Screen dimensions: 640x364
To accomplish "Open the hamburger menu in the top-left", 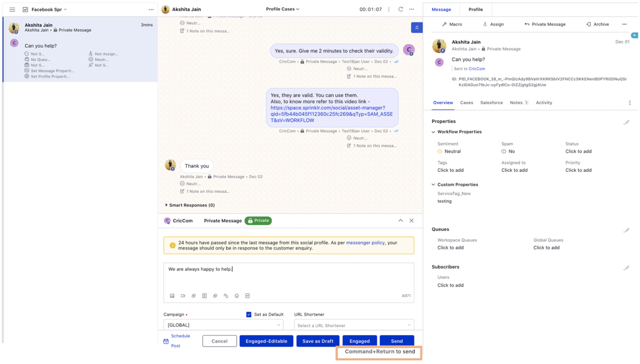I will (12, 10).
